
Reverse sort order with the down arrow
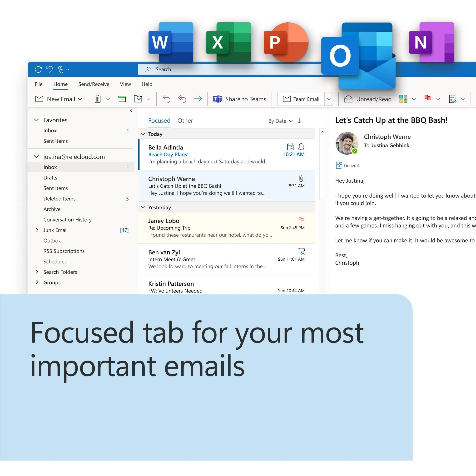[299, 121]
